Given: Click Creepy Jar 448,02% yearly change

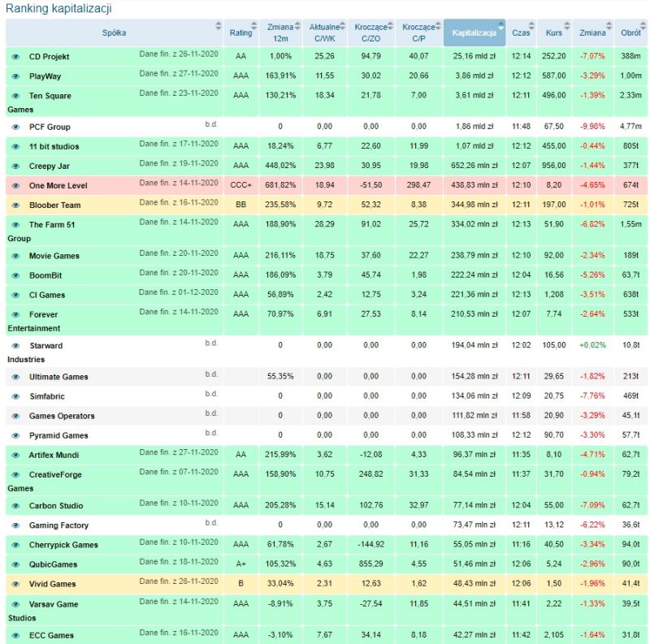Looking at the screenshot, I should coord(280,166).
